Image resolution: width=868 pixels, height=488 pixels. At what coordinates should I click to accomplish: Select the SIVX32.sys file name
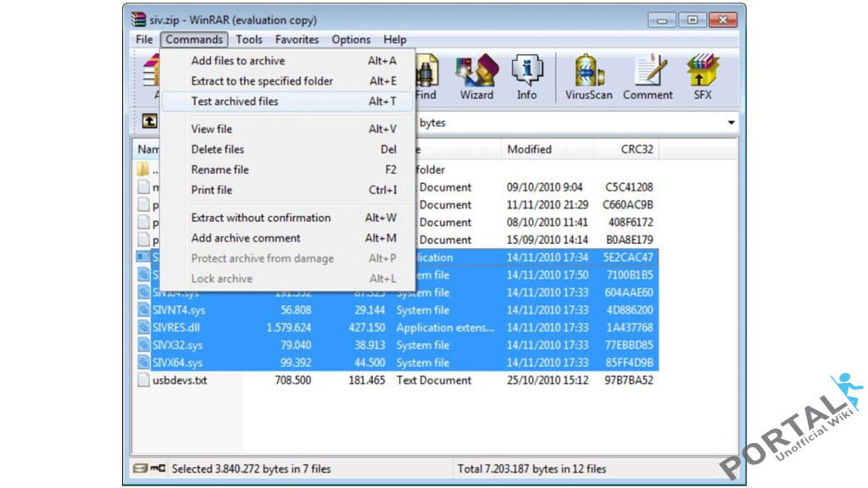click(x=178, y=346)
